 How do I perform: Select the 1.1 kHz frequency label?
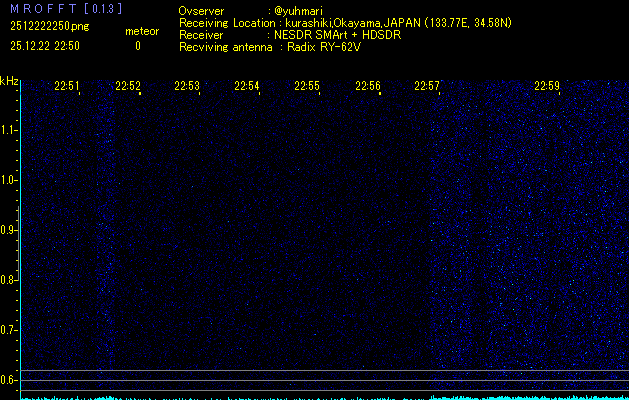(x=9, y=130)
